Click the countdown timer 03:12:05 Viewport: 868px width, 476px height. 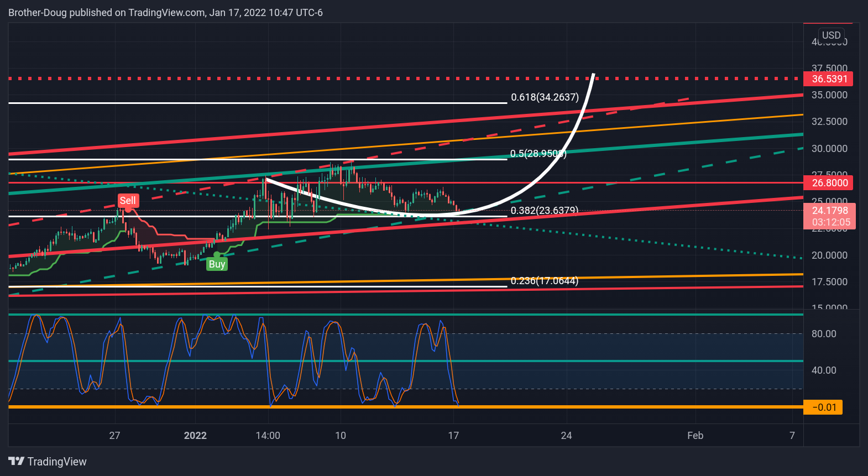830,223
